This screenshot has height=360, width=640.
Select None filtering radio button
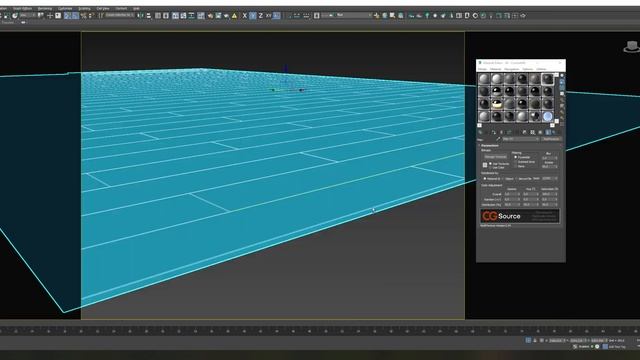516,167
